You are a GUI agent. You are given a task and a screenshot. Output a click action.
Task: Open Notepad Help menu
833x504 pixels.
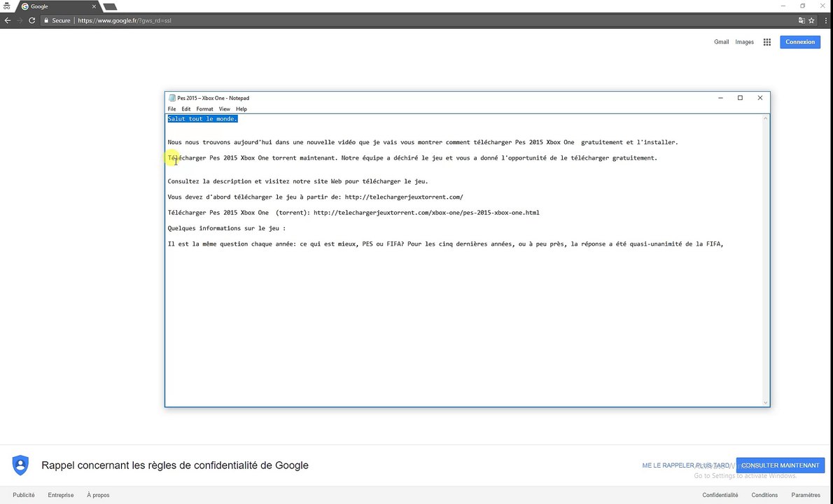(241, 109)
